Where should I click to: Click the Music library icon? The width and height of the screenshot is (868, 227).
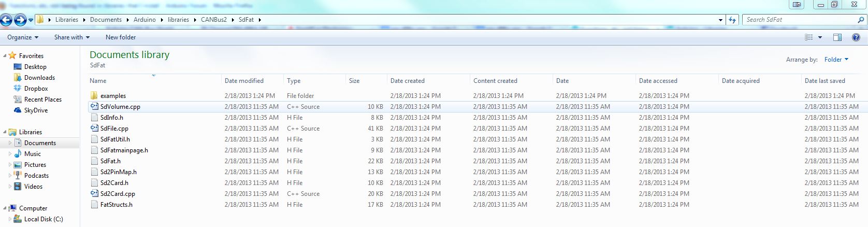(18, 154)
